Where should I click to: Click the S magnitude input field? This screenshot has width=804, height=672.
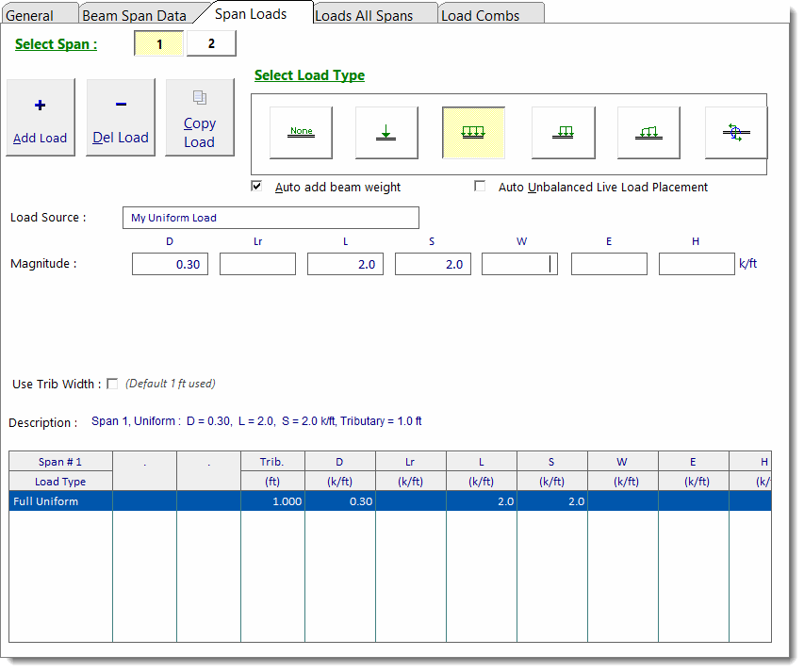click(x=433, y=264)
